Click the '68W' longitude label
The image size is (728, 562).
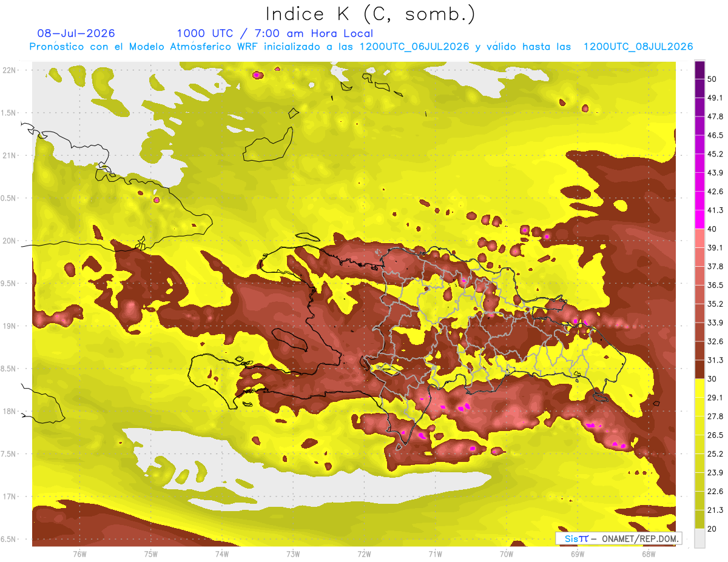tap(649, 554)
